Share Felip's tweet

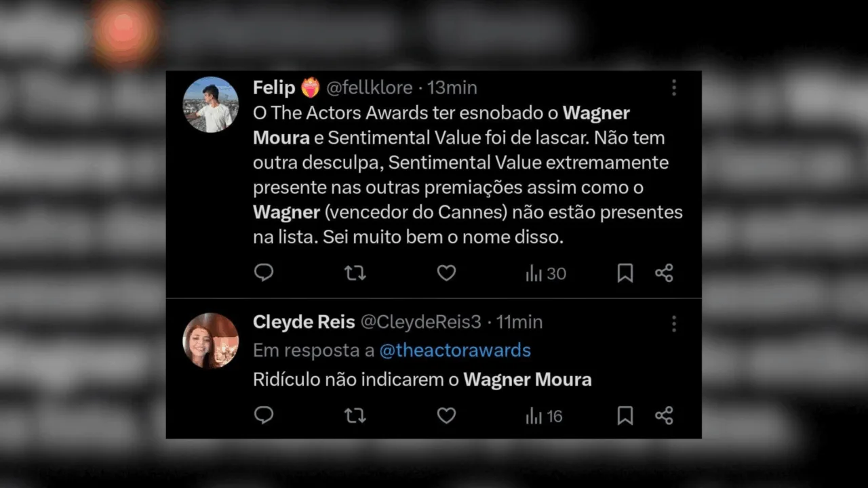[664, 273]
